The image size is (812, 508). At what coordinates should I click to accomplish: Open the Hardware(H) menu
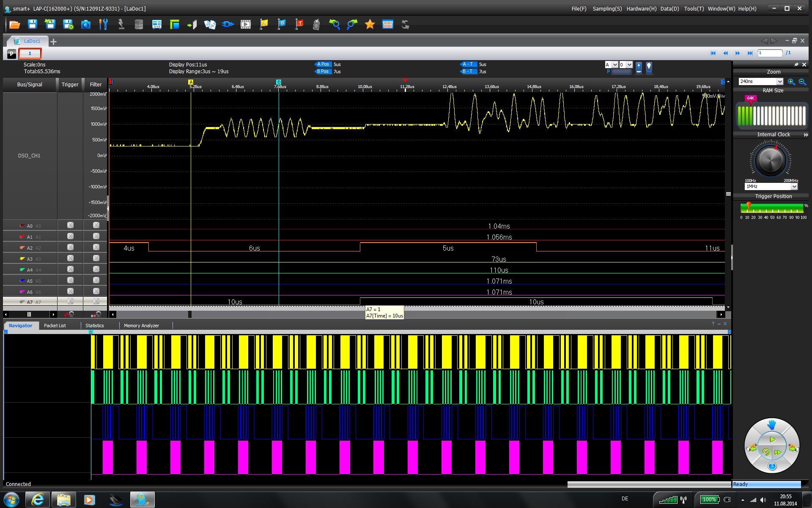pyautogui.click(x=641, y=9)
